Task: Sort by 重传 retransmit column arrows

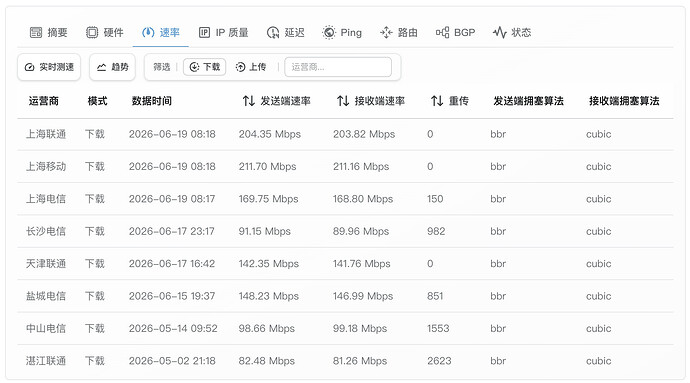Action: (437, 101)
